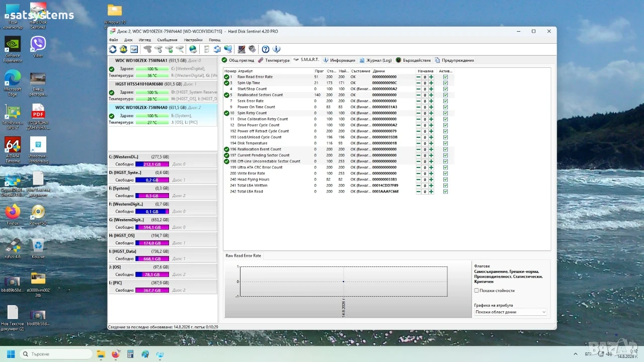Viewport: 644px width, 362px height.
Task: Uncheck active box for Seek Error Rate
Action: (x=445, y=101)
